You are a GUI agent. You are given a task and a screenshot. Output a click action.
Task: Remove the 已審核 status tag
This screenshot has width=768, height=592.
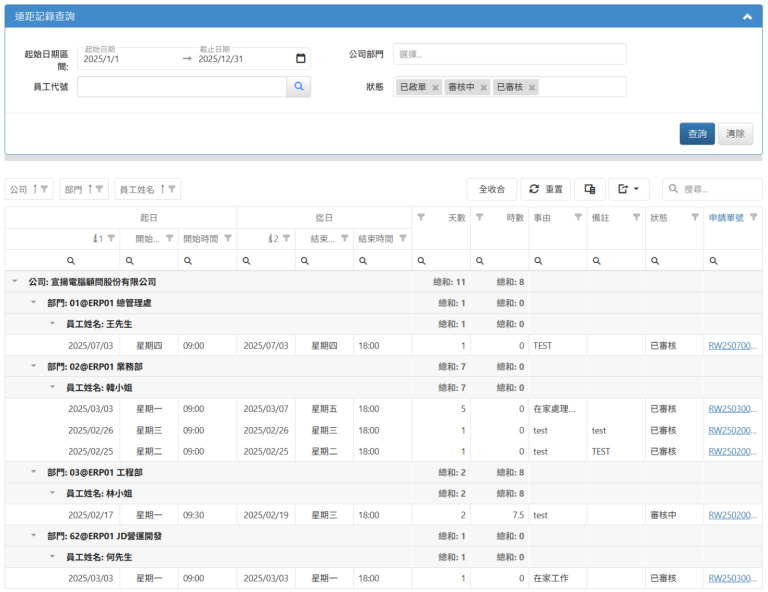[x=532, y=88]
